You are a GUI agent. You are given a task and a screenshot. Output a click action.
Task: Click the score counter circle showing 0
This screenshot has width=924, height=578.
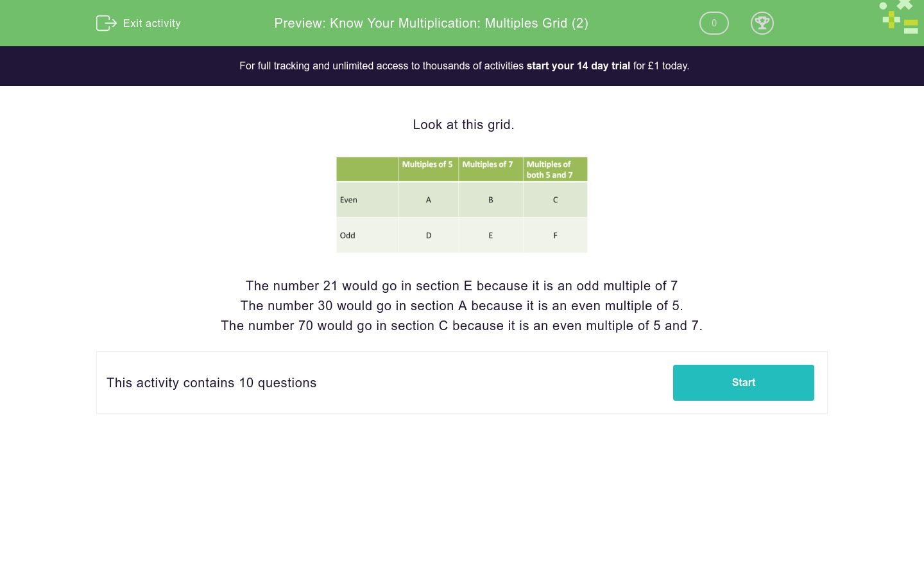coord(714,23)
